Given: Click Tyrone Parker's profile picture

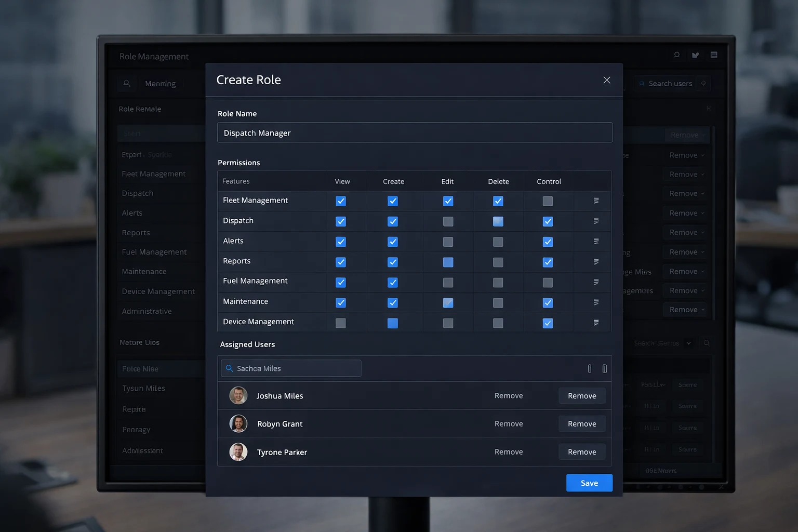Looking at the screenshot, I should point(238,452).
